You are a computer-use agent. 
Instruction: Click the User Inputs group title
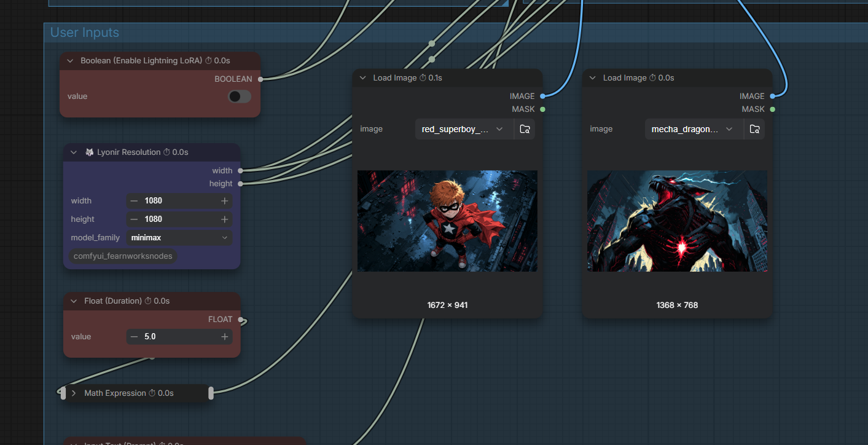[x=85, y=33]
